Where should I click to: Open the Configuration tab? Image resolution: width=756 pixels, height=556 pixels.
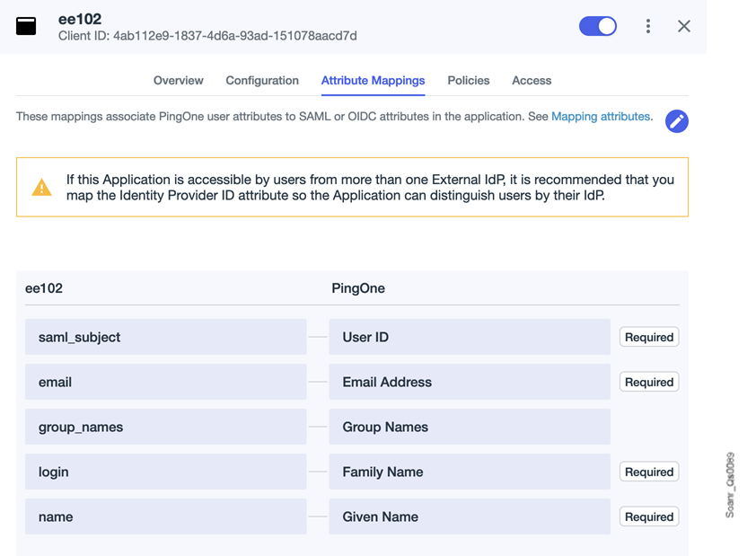tap(261, 81)
